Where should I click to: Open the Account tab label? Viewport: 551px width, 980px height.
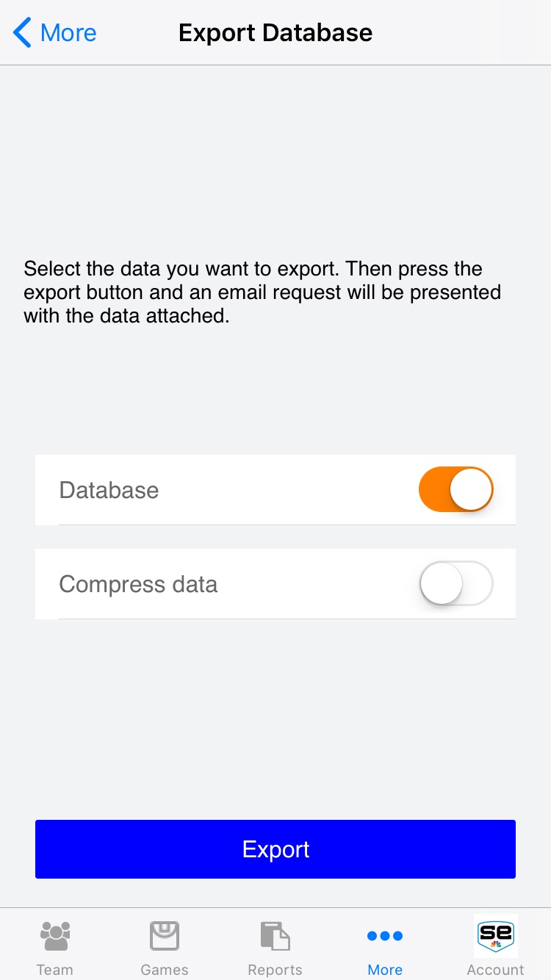pos(496,970)
